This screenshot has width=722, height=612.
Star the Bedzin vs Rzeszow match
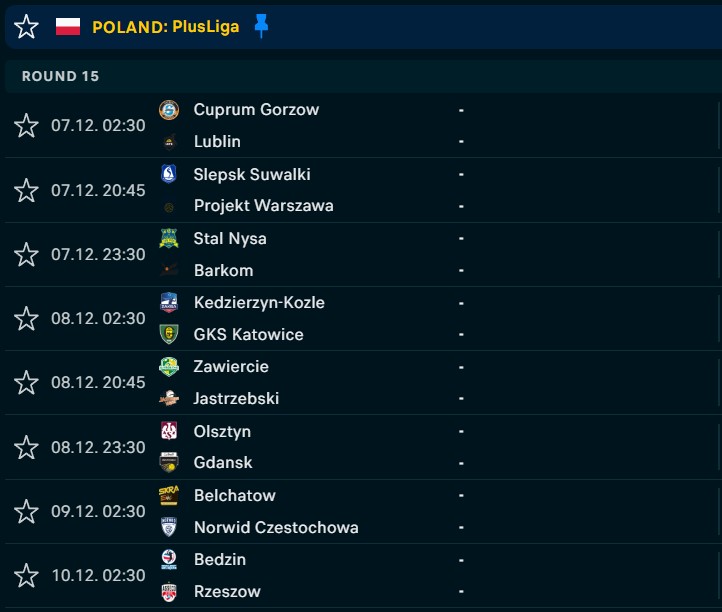pyautogui.click(x=26, y=576)
